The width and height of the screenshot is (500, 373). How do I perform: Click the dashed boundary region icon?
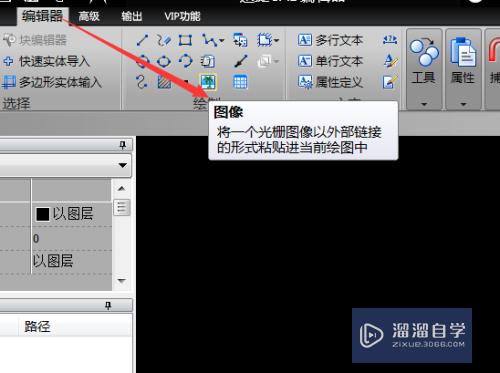pos(265,40)
